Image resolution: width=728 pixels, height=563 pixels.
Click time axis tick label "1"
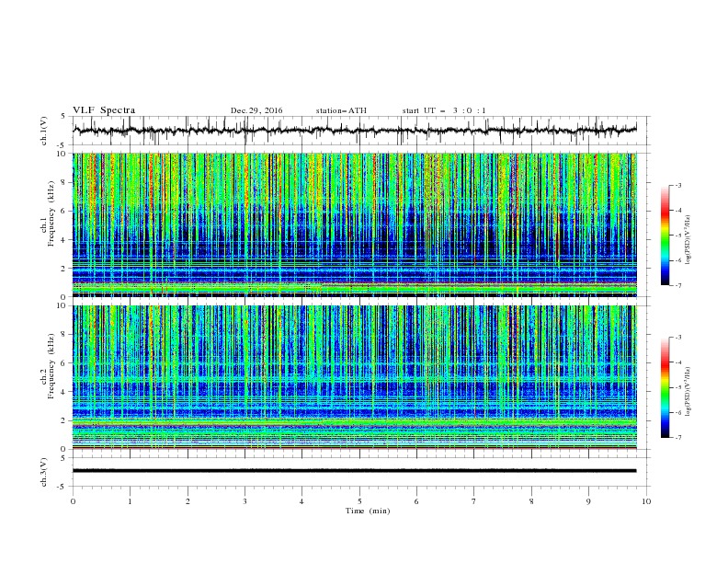coord(130,501)
